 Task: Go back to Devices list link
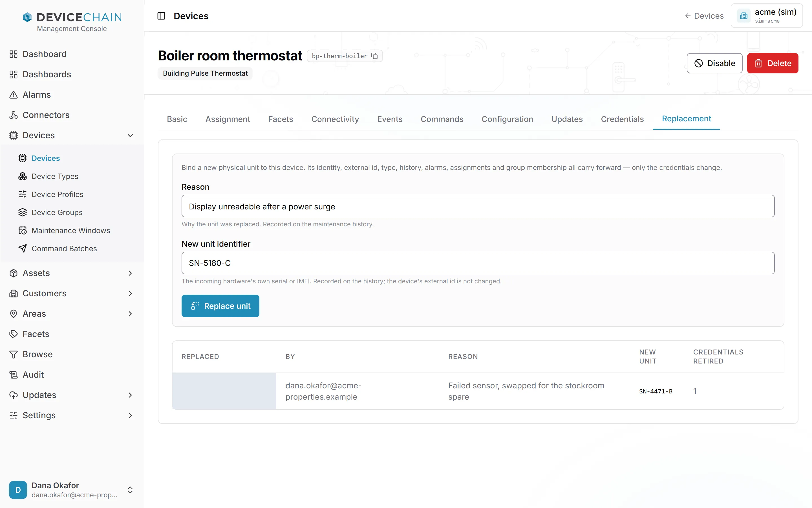704,16
